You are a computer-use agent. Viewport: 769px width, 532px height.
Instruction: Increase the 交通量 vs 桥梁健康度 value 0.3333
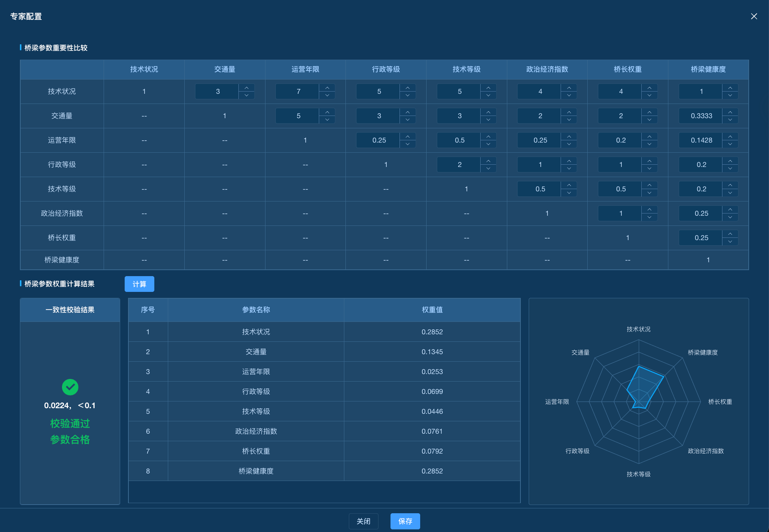[x=730, y=112]
